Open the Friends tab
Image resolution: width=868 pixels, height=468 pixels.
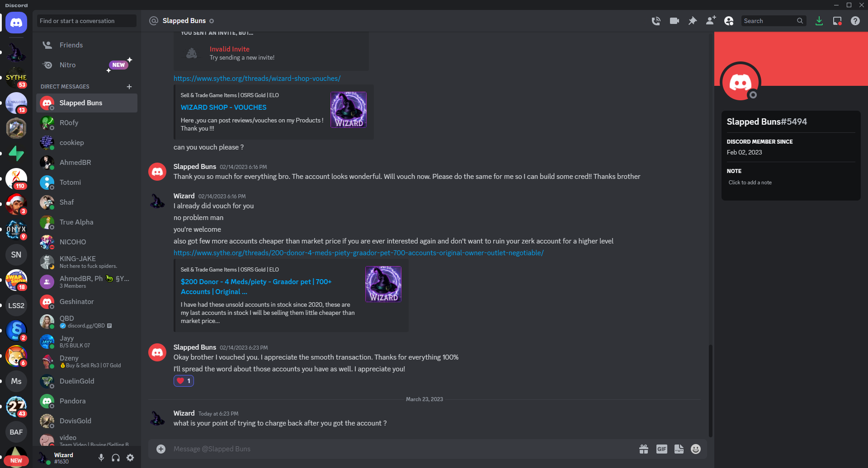[x=71, y=45]
